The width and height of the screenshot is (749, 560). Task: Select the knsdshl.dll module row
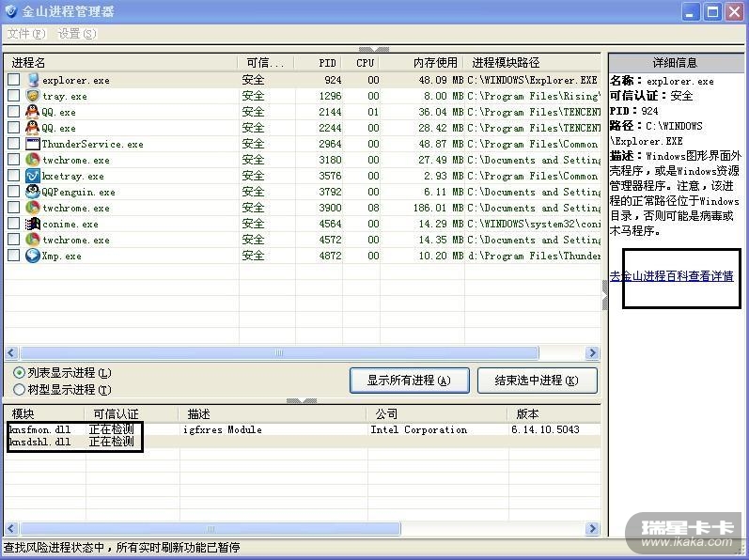click(303, 442)
